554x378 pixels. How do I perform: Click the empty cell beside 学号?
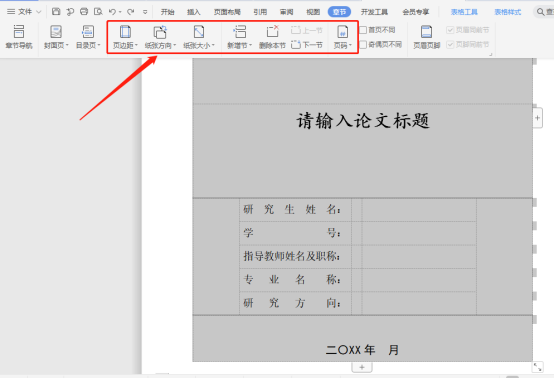419,233
